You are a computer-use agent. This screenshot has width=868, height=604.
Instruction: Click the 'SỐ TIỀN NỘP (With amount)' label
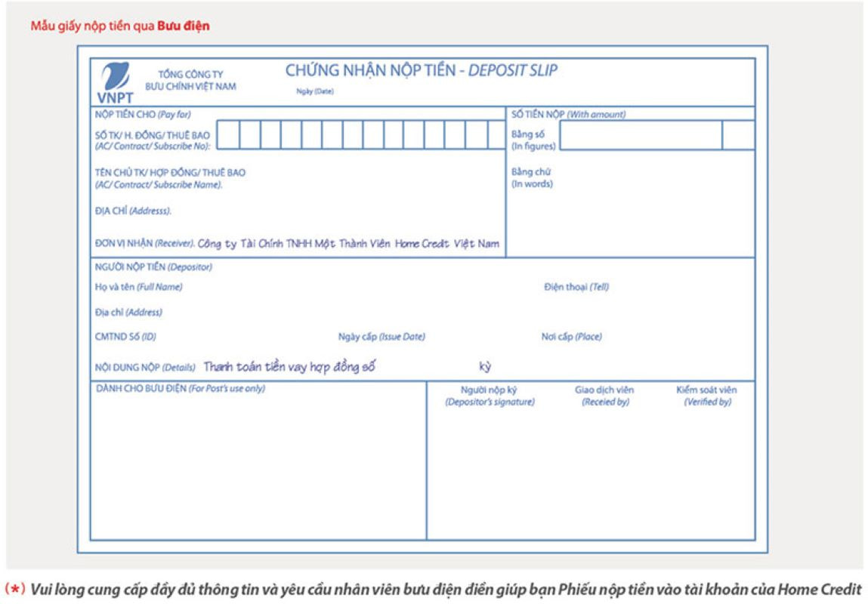[568, 114]
